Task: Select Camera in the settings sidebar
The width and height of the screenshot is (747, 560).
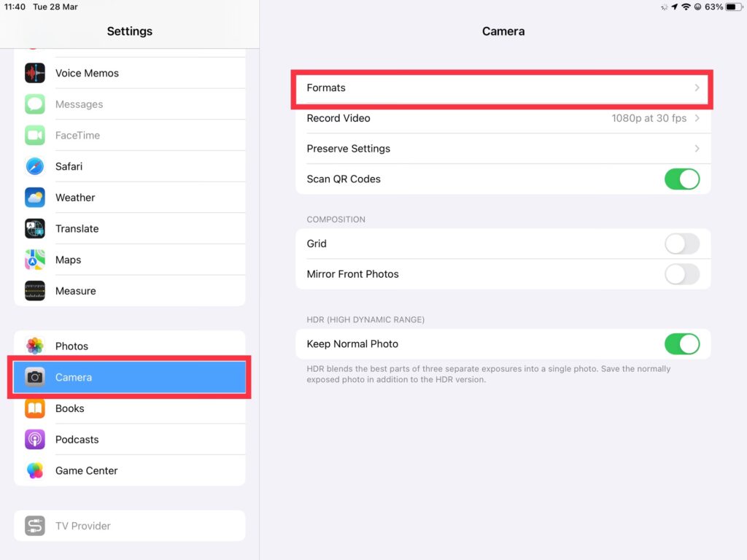Action: 130,378
